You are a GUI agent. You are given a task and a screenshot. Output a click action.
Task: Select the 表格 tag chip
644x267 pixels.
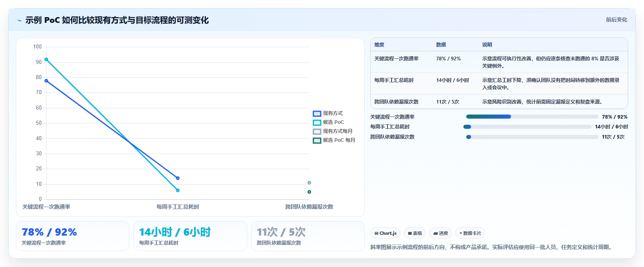point(415,233)
